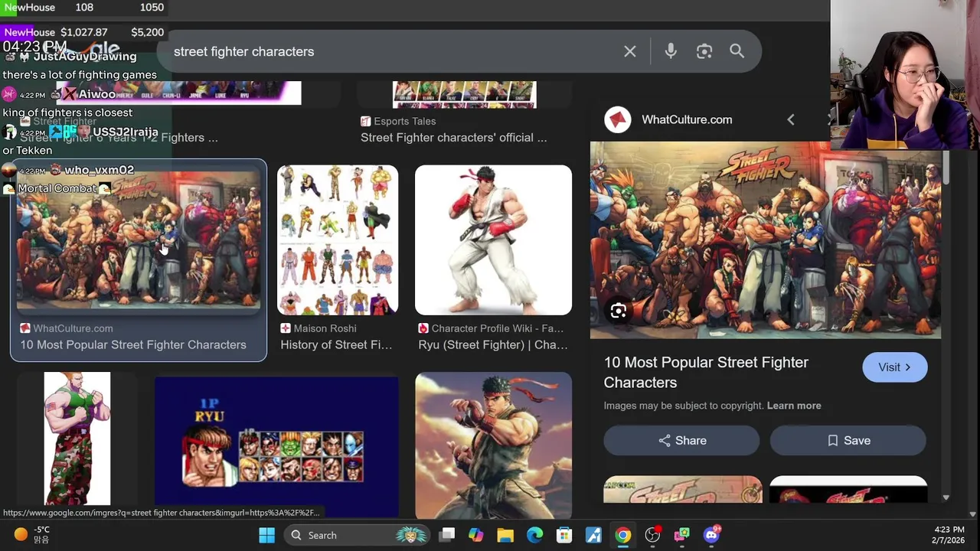Click the preview panel scrollbar down arrow
This screenshot has height=551, width=980.
pos(946,497)
